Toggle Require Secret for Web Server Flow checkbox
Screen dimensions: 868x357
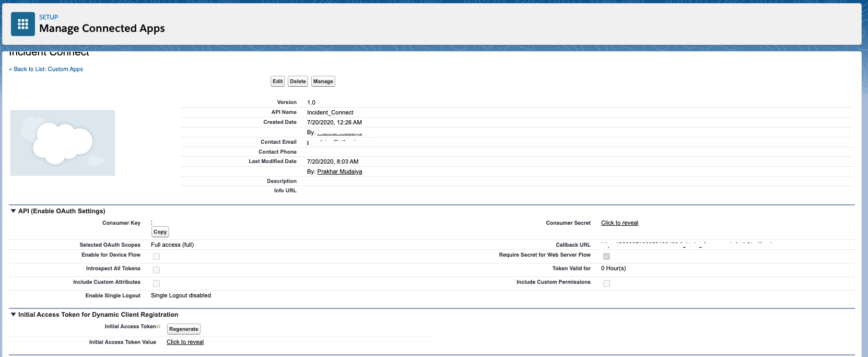[x=606, y=256]
